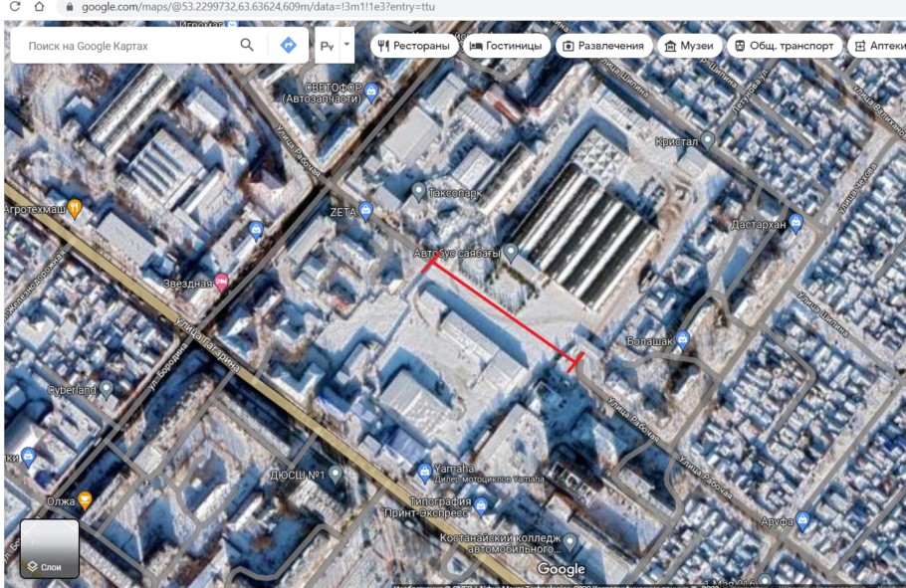Viewport: 906px width, 588px height.
Task: Choose the Музеи category chip
Action: point(689,46)
